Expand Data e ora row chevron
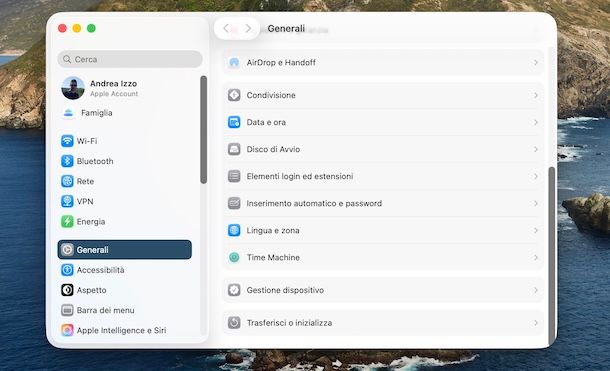Image resolution: width=610 pixels, height=371 pixels. coord(536,122)
